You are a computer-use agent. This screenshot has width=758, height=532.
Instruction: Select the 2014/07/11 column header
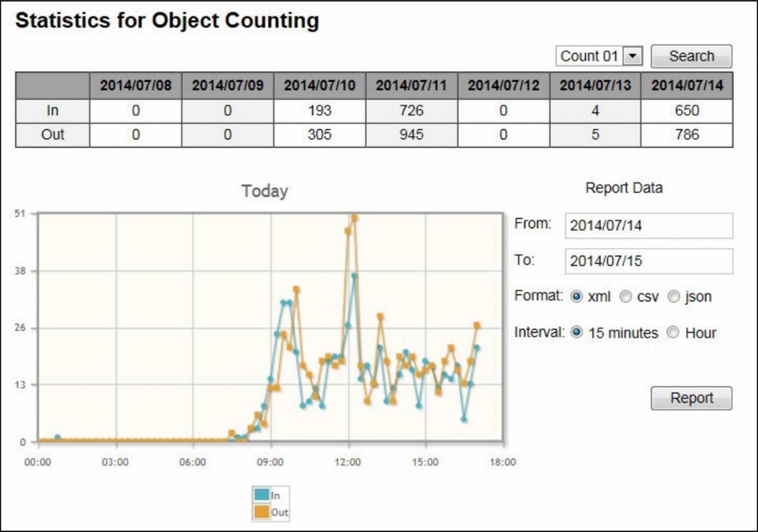tap(411, 86)
